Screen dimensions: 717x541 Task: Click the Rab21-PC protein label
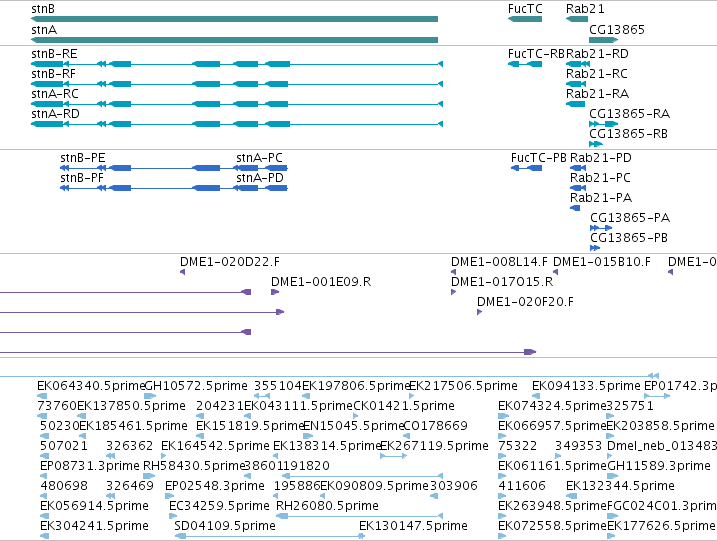point(600,178)
